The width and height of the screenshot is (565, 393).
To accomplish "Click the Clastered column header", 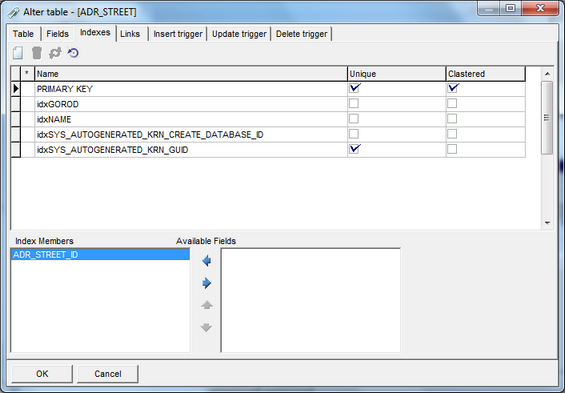I will 485,74.
